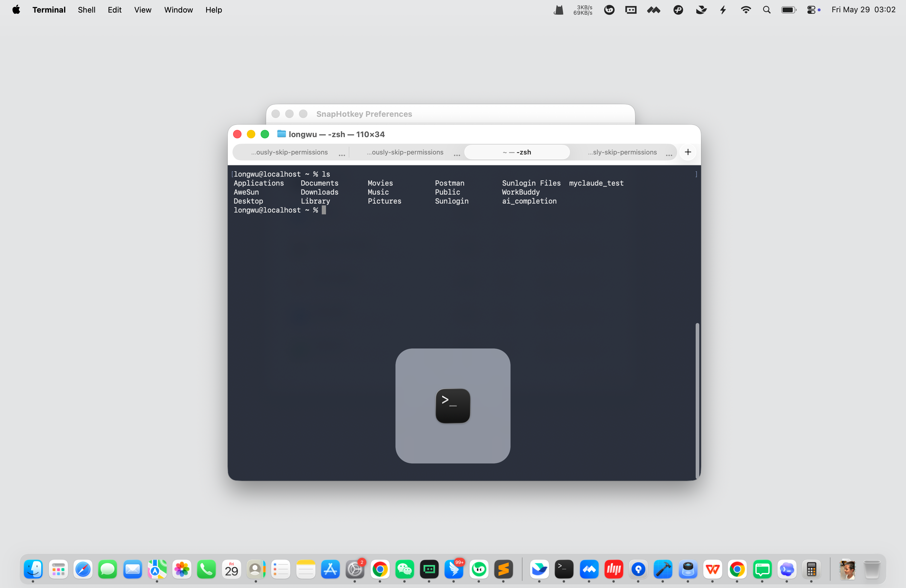Open the Help menu
The height and width of the screenshot is (588, 906).
(x=214, y=10)
